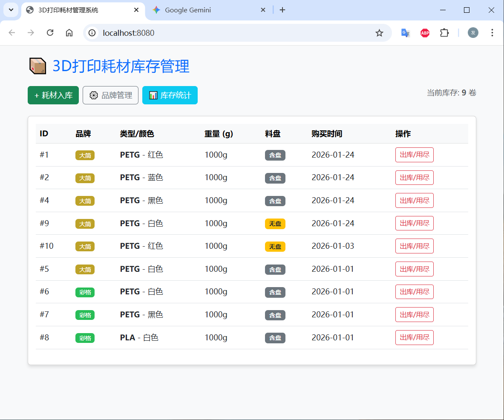Open the Chrome profile avatar
Image resolution: width=504 pixels, height=420 pixels.
pyautogui.click(x=473, y=33)
